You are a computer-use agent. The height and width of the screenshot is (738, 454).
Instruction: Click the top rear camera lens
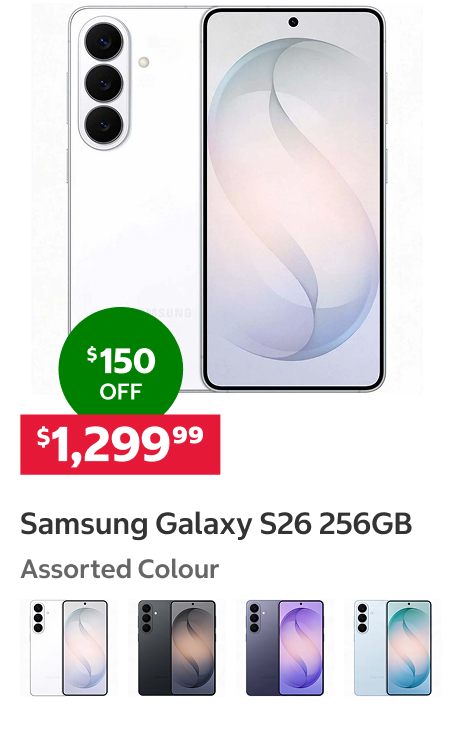(x=104, y=41)
